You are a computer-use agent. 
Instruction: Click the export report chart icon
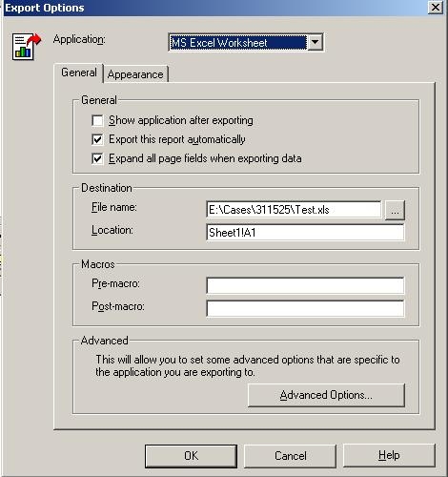tap(27, 47)
